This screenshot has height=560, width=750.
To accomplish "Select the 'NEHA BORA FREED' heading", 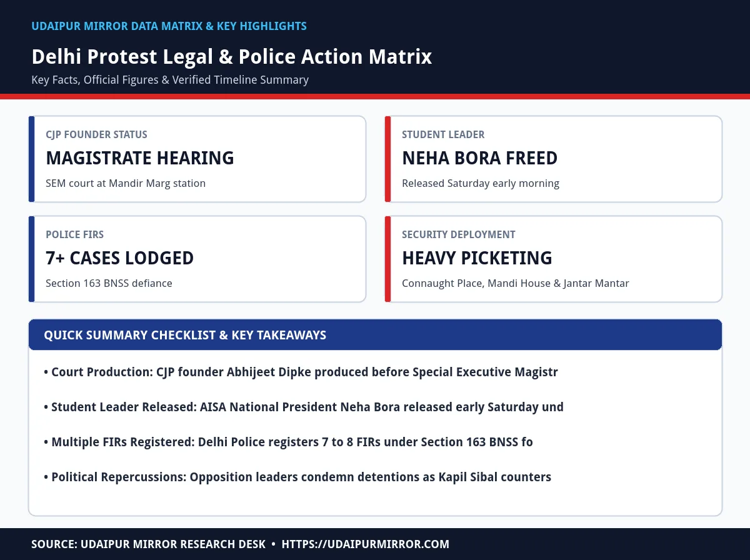I will click(480, 158).
